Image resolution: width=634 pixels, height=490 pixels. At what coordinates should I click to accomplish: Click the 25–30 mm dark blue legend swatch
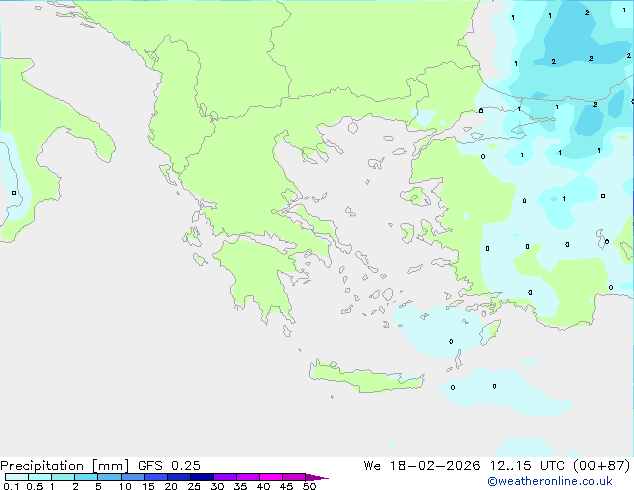coord(202,477)
